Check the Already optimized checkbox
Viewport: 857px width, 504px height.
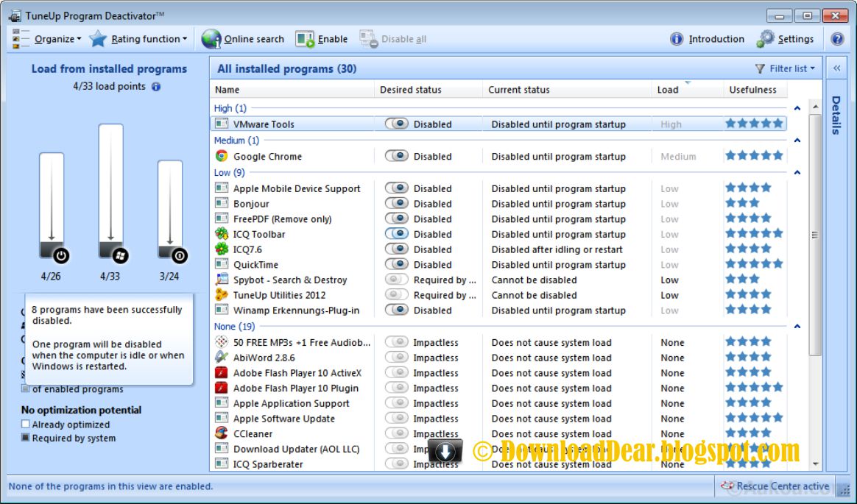pos(25,424)
